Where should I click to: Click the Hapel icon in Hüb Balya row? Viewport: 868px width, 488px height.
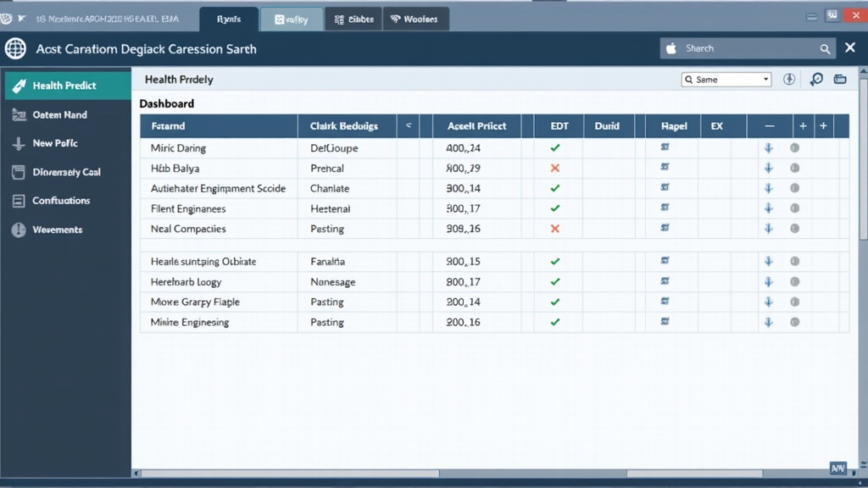click(665, 167)
